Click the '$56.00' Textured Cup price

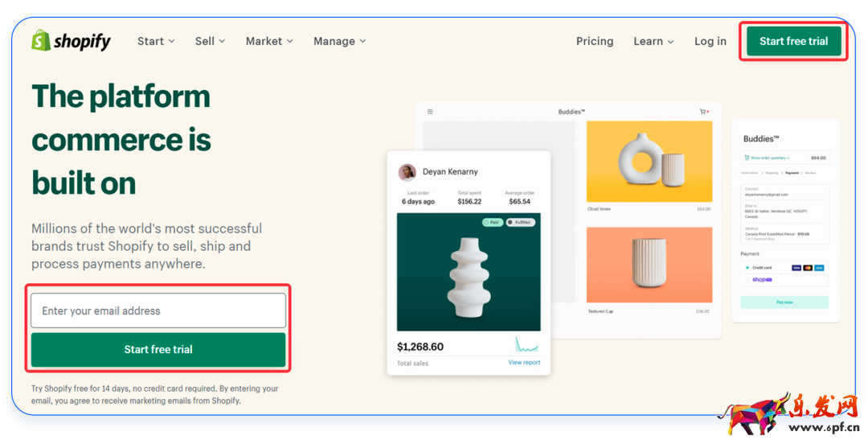[x=702, y=311]
